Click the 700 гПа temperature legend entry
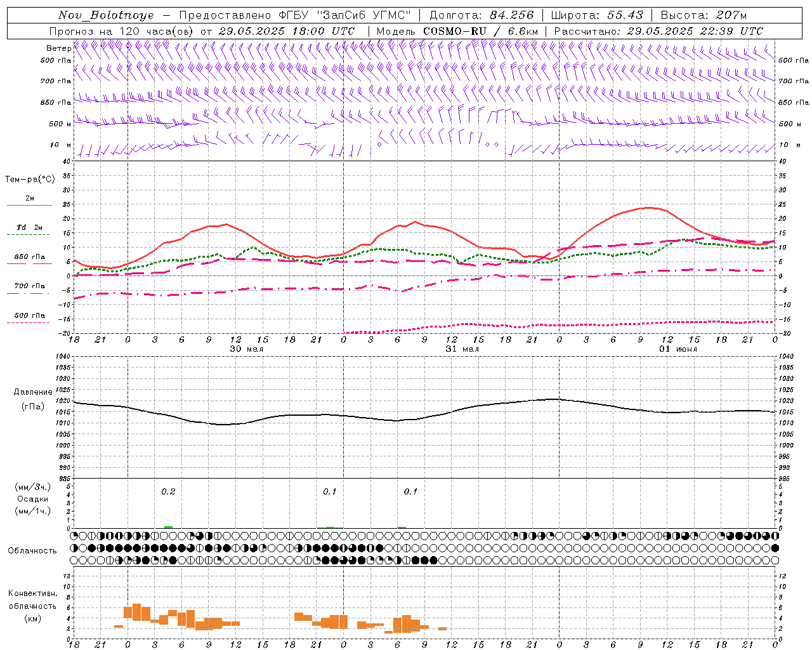The image size is (812, 650). pos(29,286)
